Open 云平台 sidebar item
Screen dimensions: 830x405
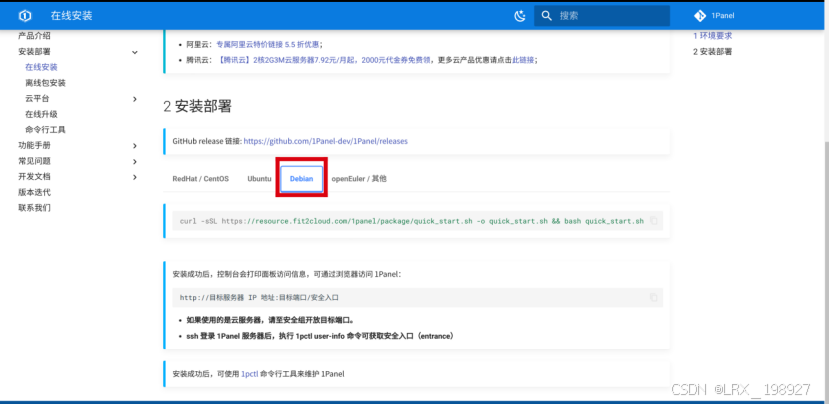click(x=37, y=98)
